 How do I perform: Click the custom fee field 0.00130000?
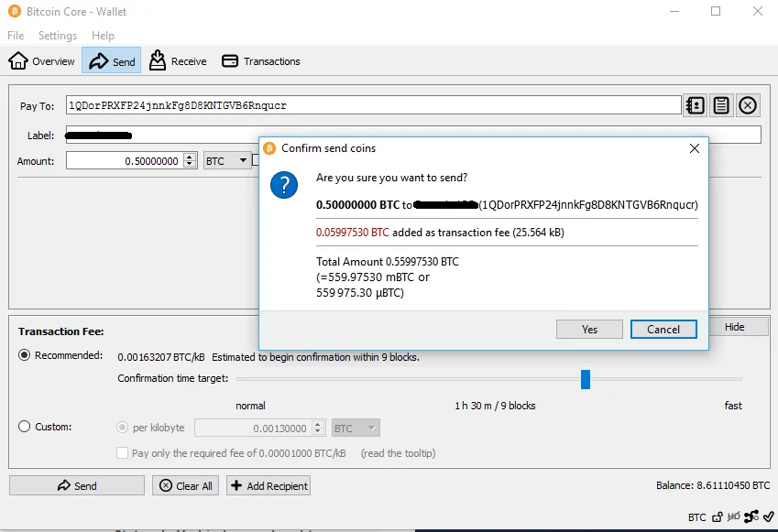pos(260,428)
